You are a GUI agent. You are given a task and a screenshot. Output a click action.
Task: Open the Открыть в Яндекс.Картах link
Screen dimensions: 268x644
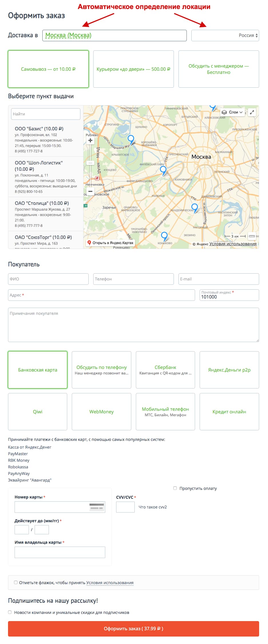[110, 243]
